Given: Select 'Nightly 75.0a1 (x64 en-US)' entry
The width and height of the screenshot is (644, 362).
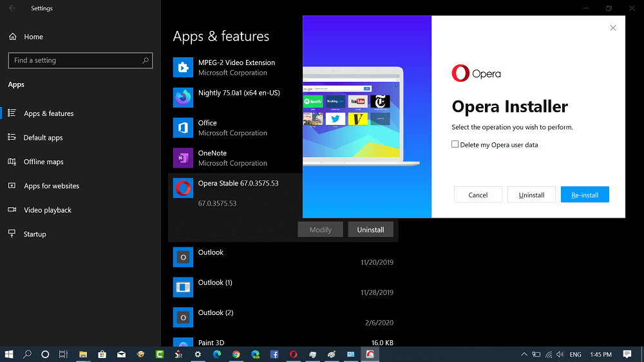Looking at the screenshot, I should [x=239, y=93].
